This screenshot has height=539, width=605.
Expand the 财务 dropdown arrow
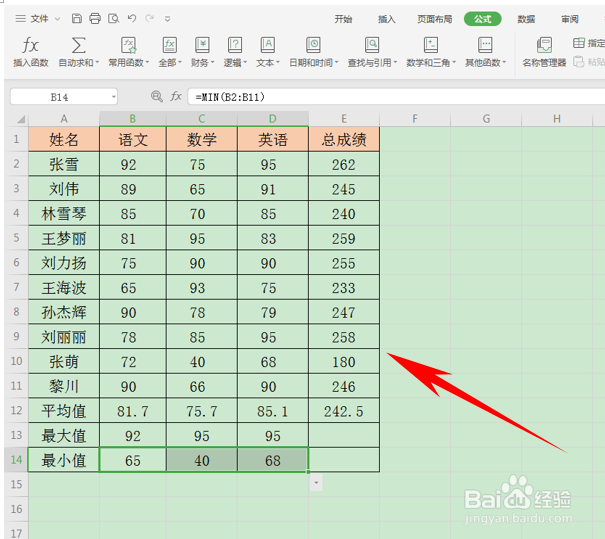(212, 62)
